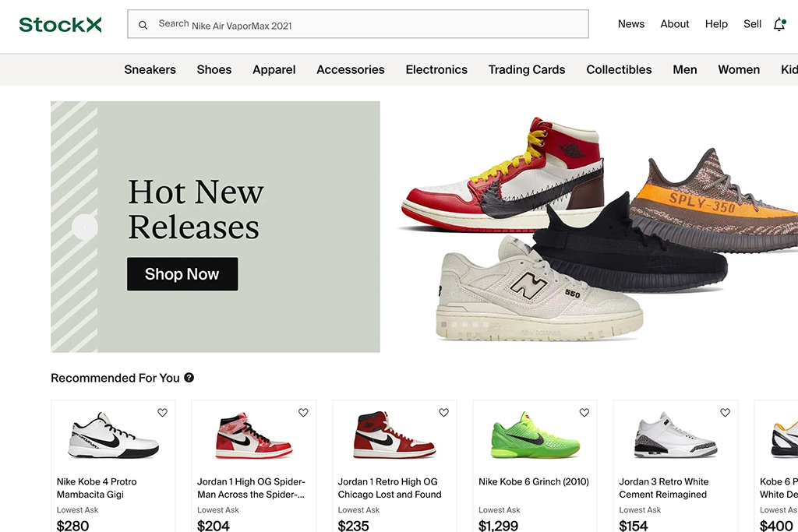Open the Apparel category menu
798x532 pixels.
coord(274,69)
